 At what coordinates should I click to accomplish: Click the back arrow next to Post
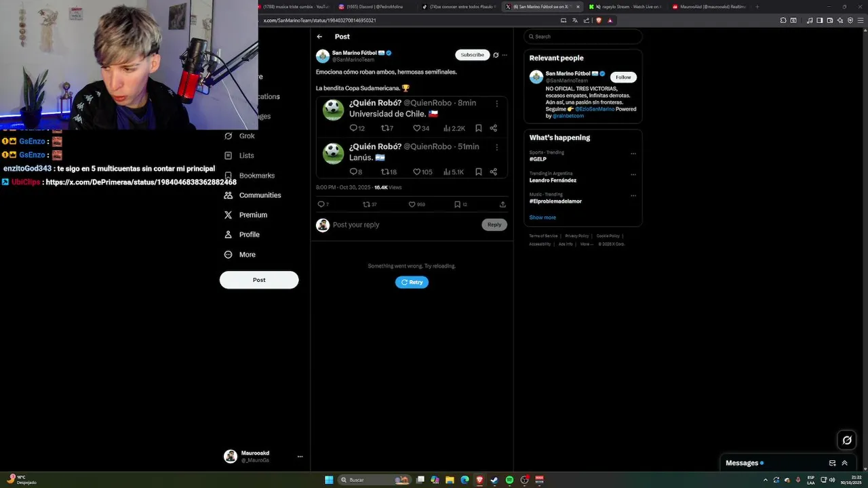(319, 37)
